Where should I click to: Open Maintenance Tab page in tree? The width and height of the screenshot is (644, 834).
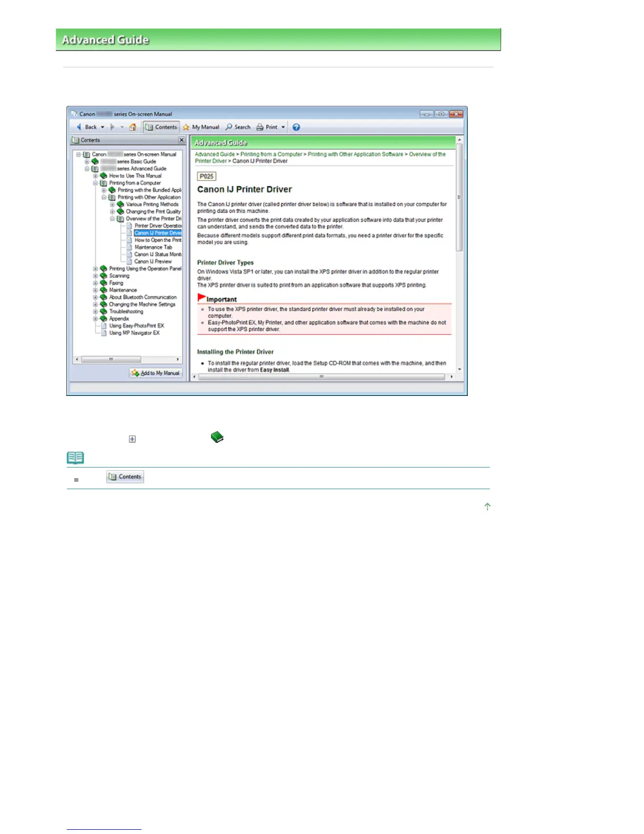tap(153, 247)
